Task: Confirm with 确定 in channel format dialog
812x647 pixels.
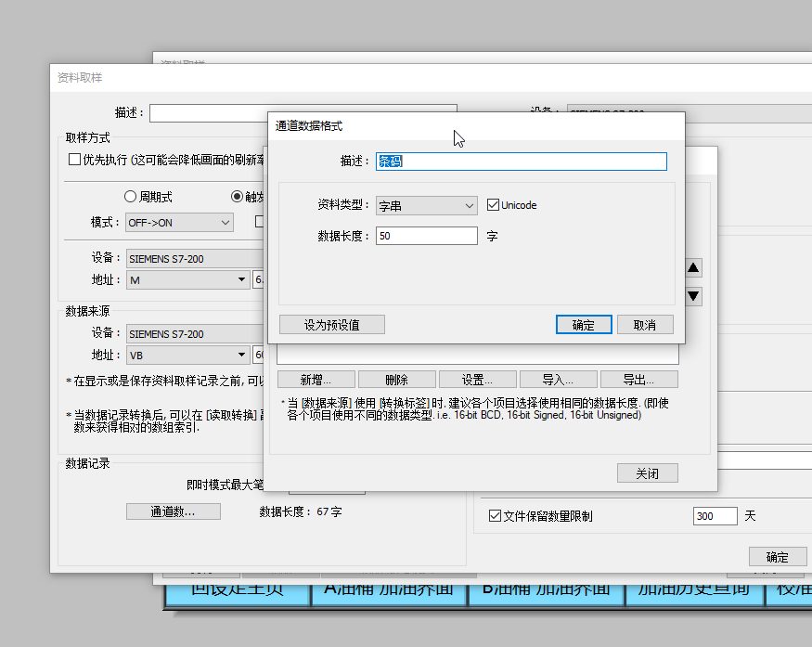Action: [584, 325]
